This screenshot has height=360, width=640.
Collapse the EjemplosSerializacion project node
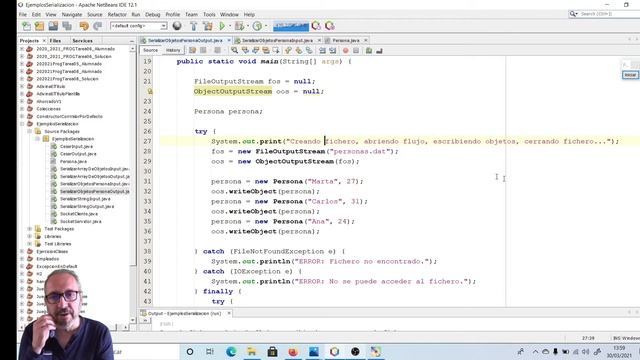22,124
